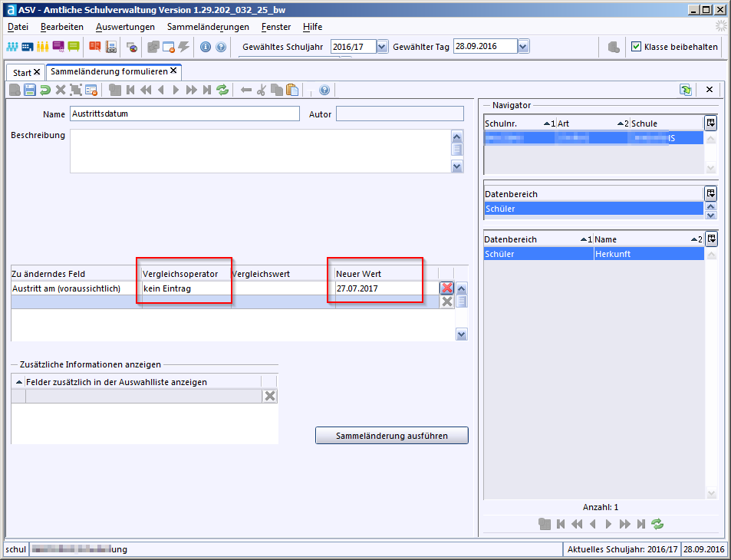Click the blue floppy disk save icon
The image size is (731, 560).
(30, 91)
